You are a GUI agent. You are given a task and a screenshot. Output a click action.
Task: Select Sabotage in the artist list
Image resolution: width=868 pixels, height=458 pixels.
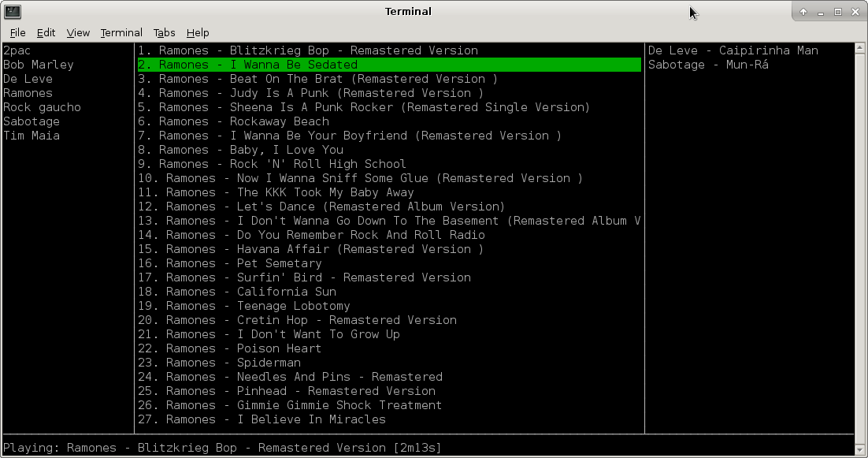coord(31,121)
